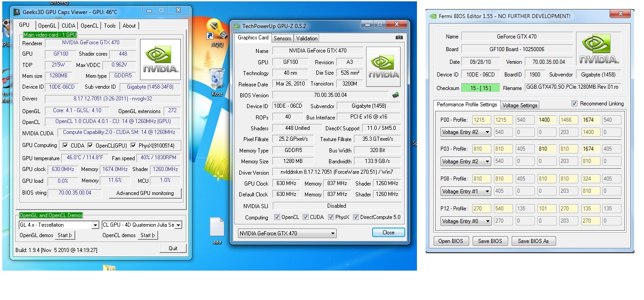Click the Advanced GPU monitoring button
Screen dimensions: 644x300
[x=145, y=193]
